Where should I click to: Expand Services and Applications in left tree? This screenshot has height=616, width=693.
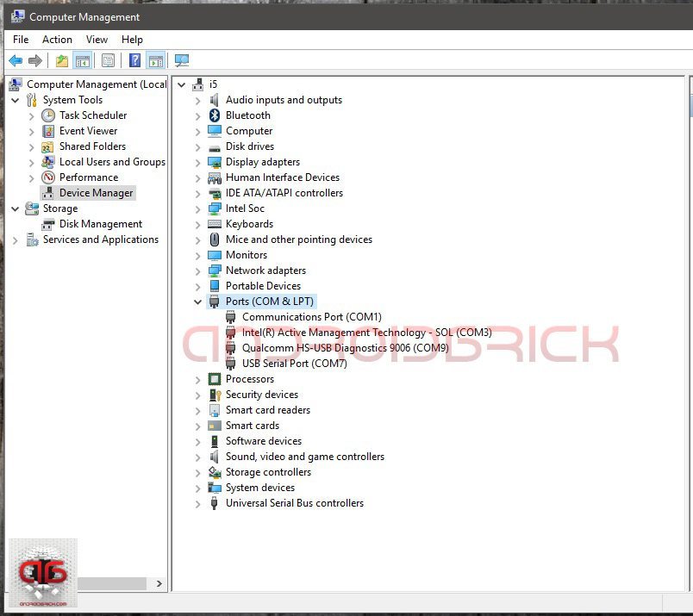tap(16, 240)
